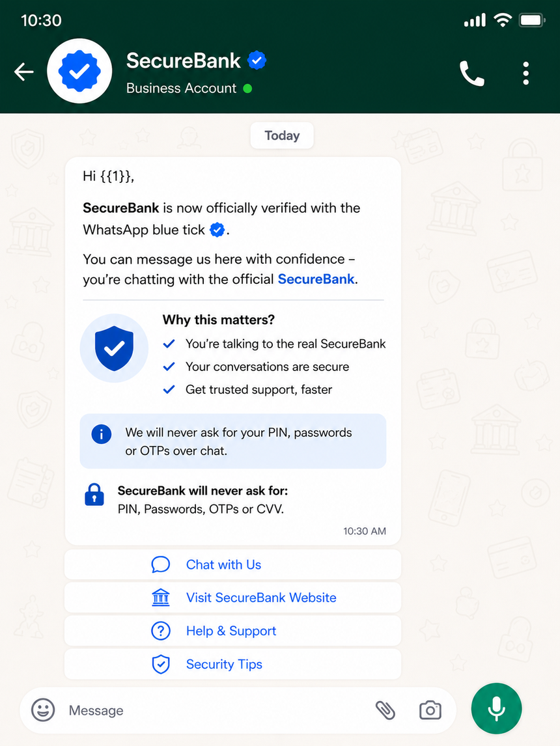Open Visit SecureBank Website button

(232, 598)
